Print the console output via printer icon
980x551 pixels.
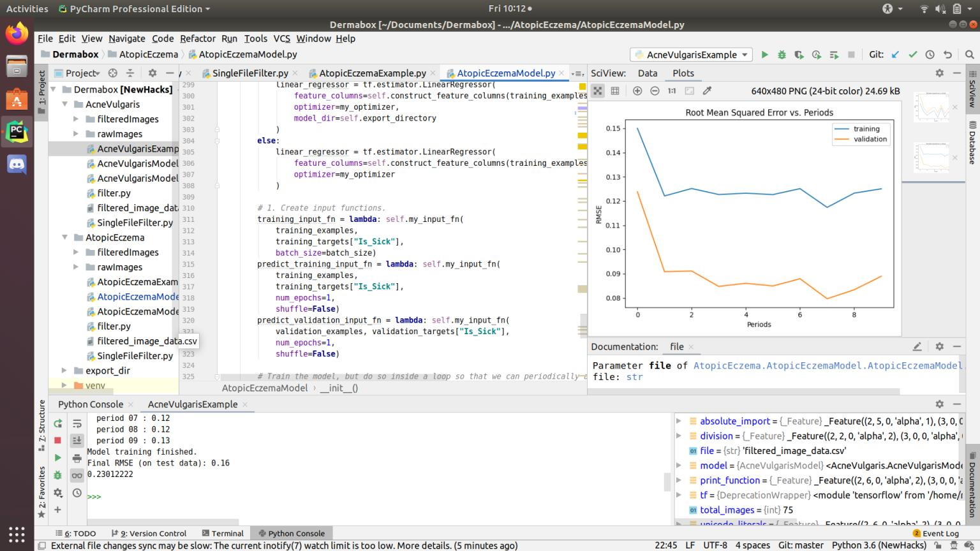tap(77, 458)
